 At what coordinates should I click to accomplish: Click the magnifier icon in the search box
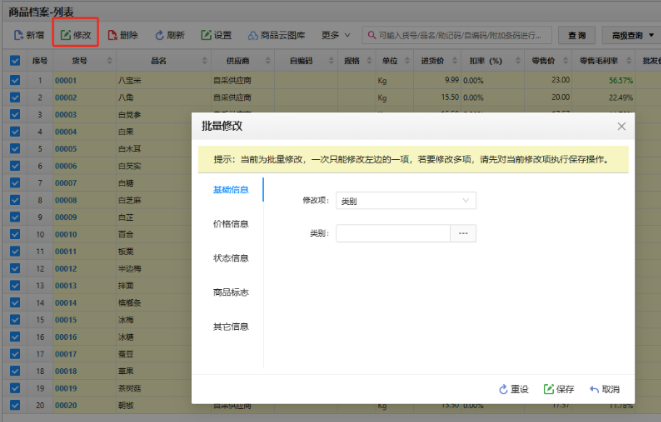click(371, 35)
